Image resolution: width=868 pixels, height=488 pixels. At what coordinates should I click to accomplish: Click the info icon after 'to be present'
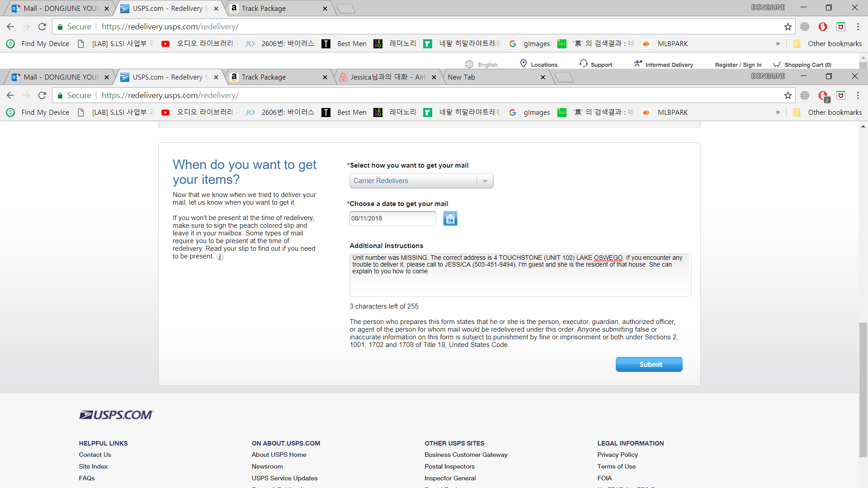(x=220, y=257)
